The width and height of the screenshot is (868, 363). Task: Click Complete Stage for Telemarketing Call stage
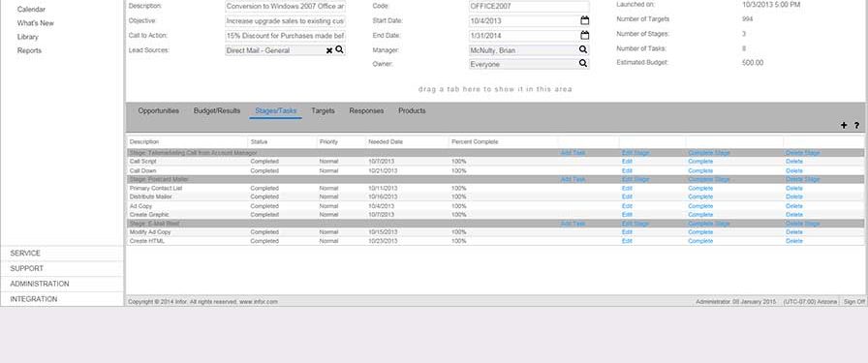click(x=709, y=153)
